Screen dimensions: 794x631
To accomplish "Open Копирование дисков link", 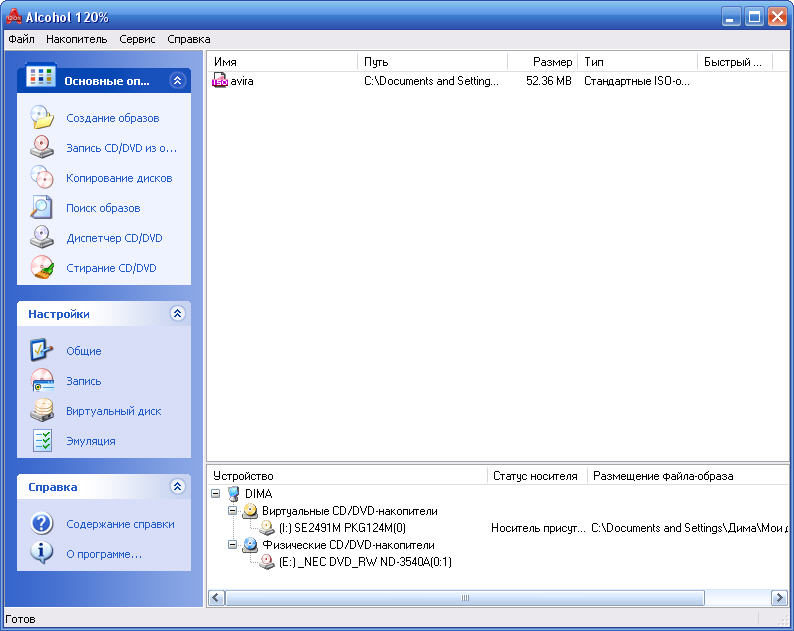I will (119, 178).
